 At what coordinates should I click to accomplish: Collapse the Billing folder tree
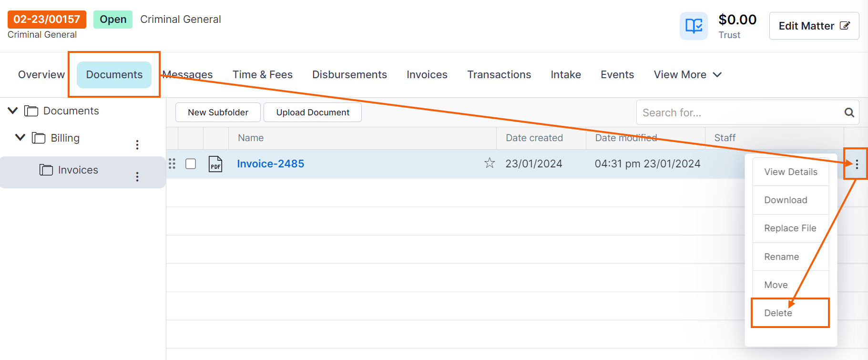pyautogui.click(x=20, y=138)
